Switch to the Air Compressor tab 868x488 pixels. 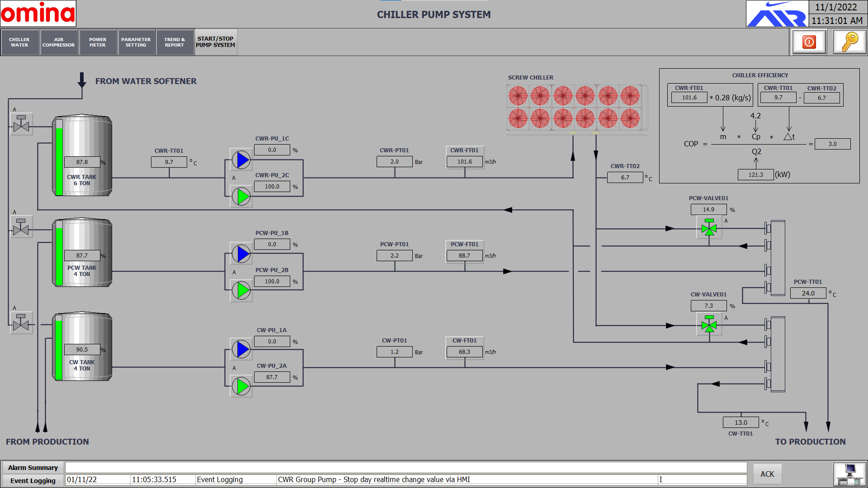pyautogui.click(x=59, y=42)
